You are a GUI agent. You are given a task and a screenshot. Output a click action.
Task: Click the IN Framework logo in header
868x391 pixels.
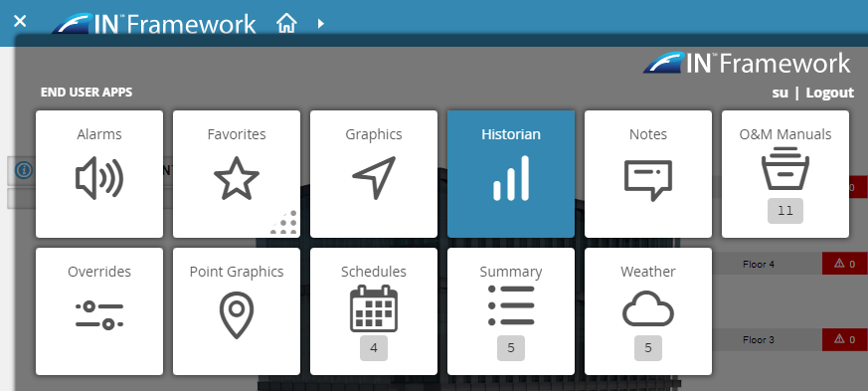tap(154, 23)
